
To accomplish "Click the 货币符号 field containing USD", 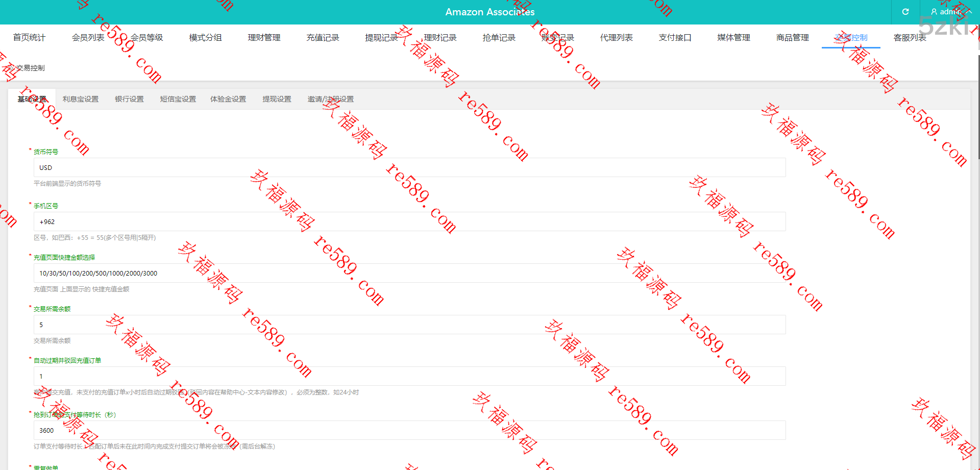I will [x=409, y=167].
